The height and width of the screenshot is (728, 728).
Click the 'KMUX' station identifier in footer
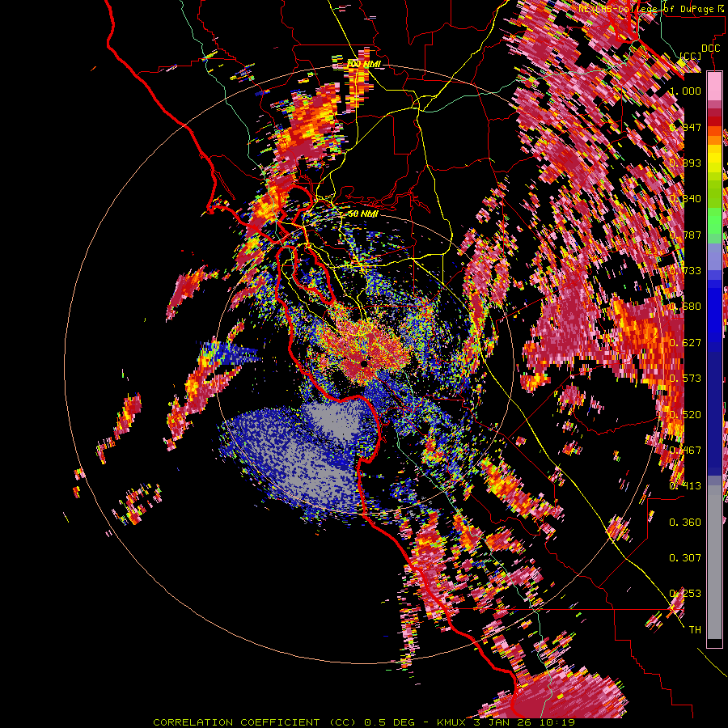(451, 722)
